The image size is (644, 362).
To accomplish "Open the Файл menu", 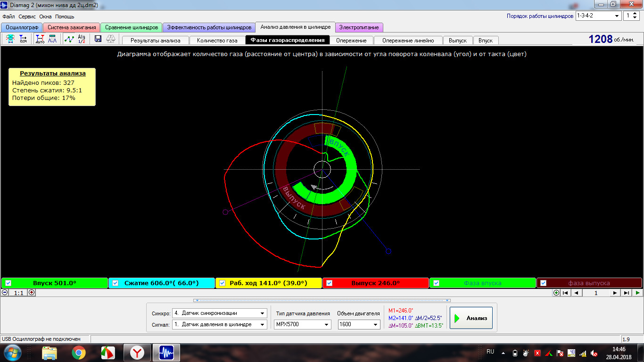I will pos(8,16).
